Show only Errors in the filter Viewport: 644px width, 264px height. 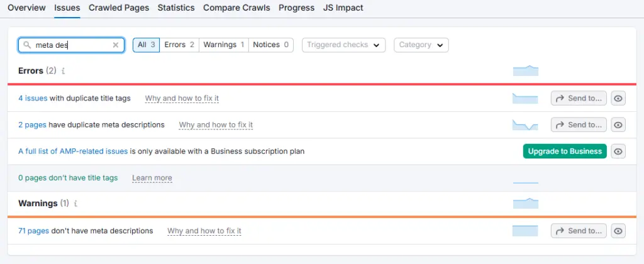point(179,45)
